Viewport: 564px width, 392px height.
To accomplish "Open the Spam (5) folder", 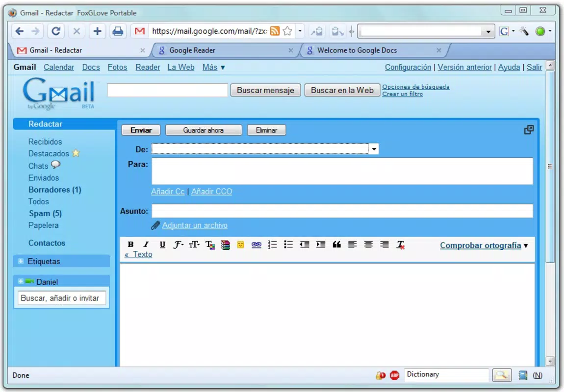I will pyautogui.click(x=45, y=213).
